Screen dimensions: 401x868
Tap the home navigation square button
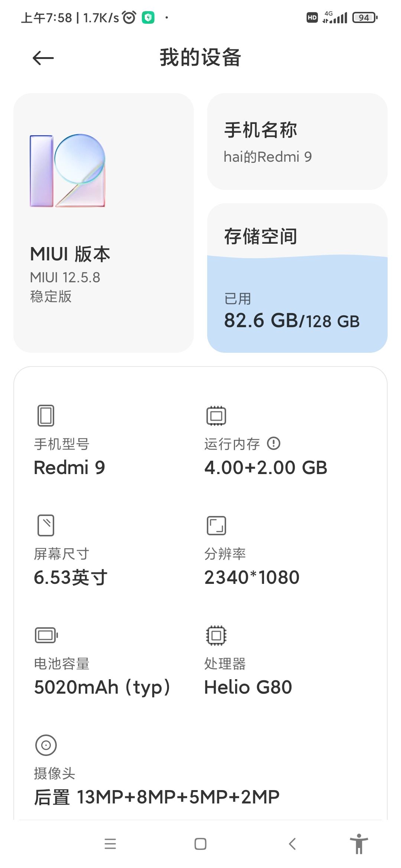pos(200,844)
